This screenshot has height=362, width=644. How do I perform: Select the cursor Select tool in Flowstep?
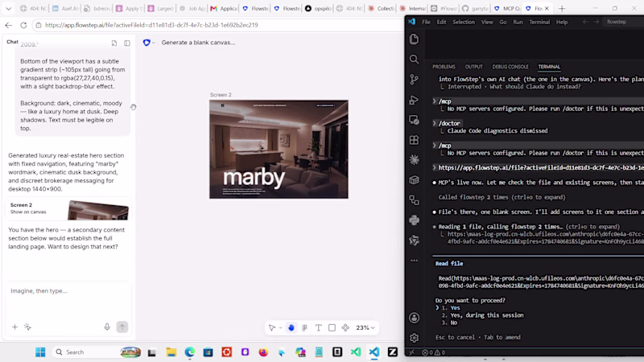(272, 327)
